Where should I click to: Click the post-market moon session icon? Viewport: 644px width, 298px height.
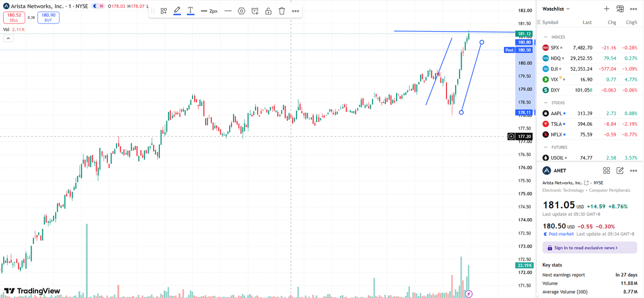tap(95, 6)
